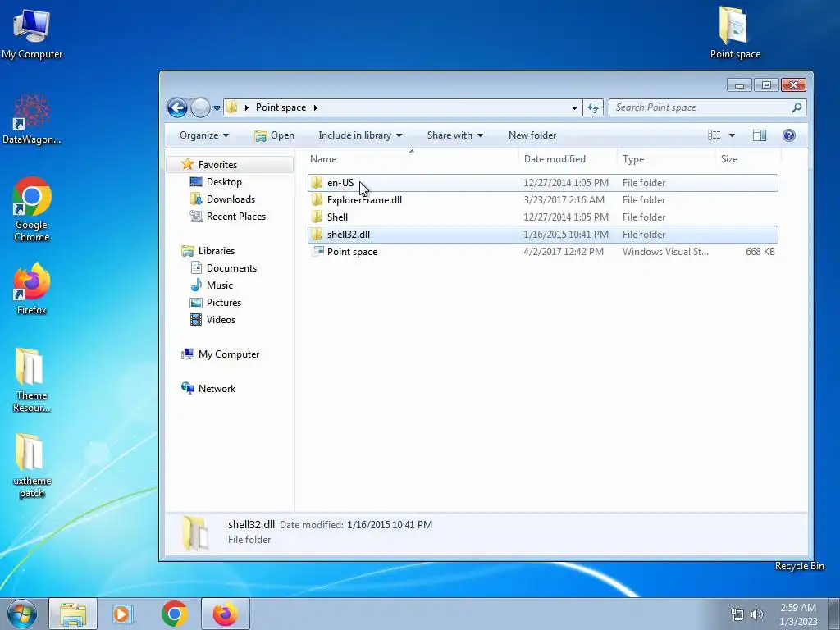Screen dimensions: 840x630
Task: Click the en-US folder name
Action: pyautogui.click(x=340, y=183)
